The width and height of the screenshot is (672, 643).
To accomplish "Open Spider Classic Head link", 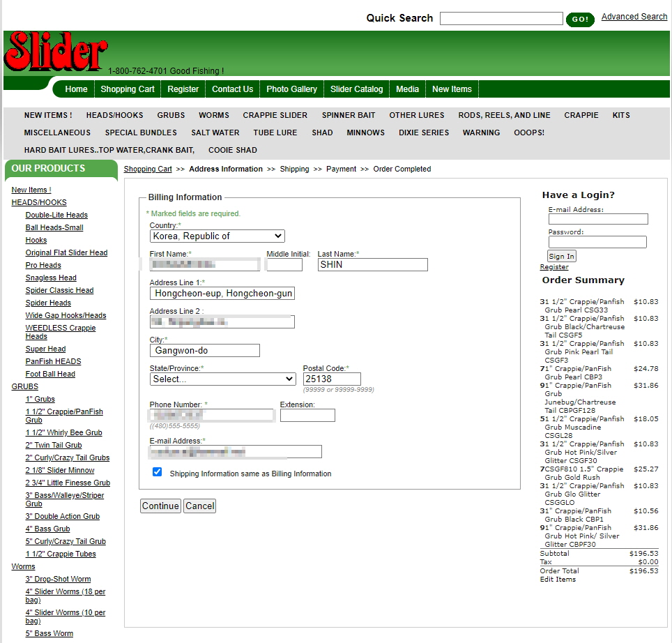I will (59, 290).
